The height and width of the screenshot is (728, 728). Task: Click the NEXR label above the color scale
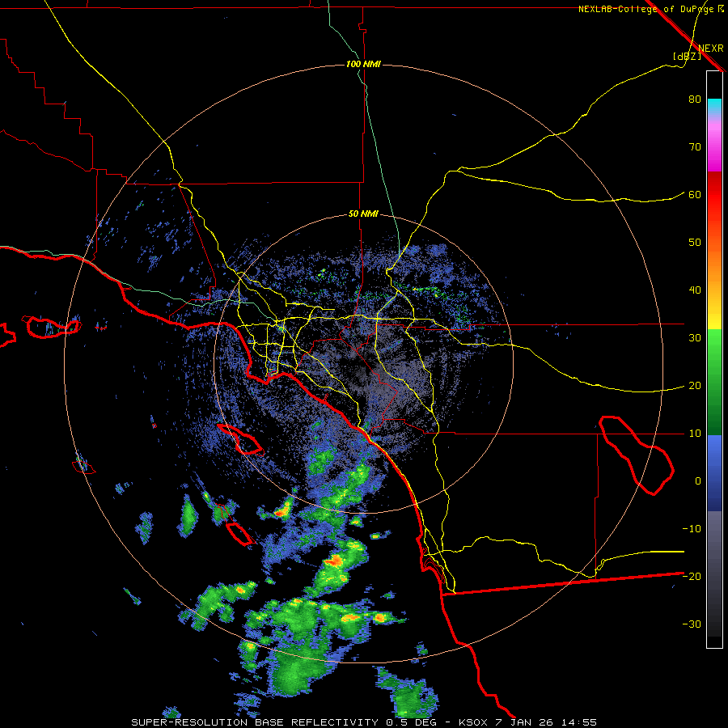click(x=711, y=49)
